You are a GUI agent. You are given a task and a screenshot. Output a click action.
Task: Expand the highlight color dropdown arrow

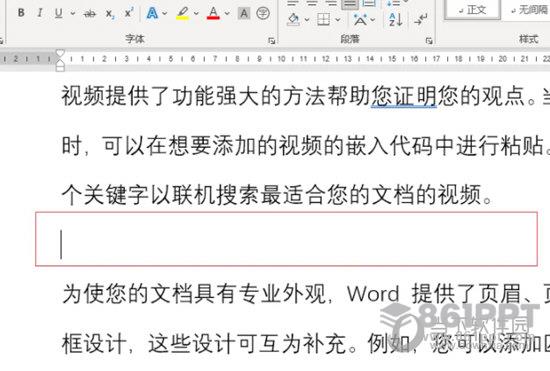pos(196,13)
